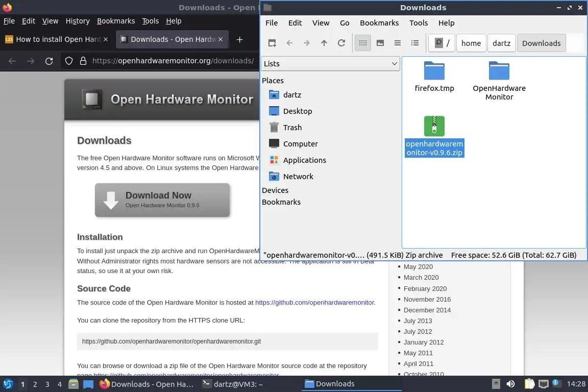Screen dimensions: 588x392
Task: Switch to detailed list view in file manager
Action: click(415, 43)
